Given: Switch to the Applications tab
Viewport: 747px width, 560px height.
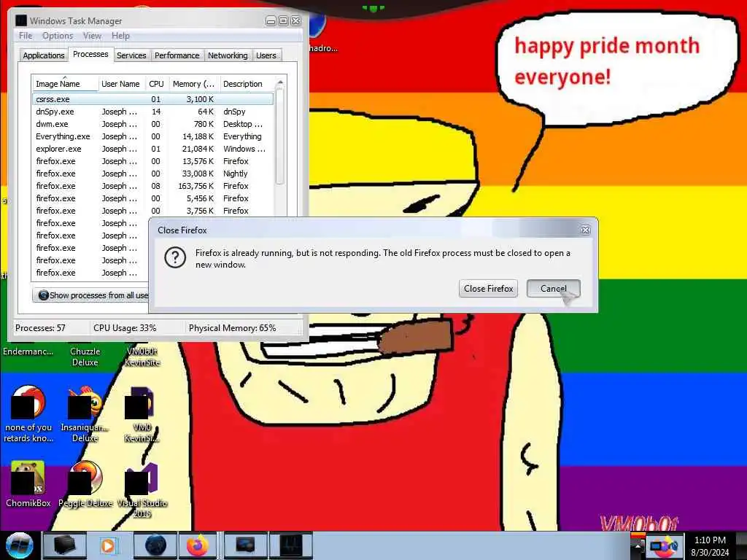Looking at the screenshot, I should point(43,55).
